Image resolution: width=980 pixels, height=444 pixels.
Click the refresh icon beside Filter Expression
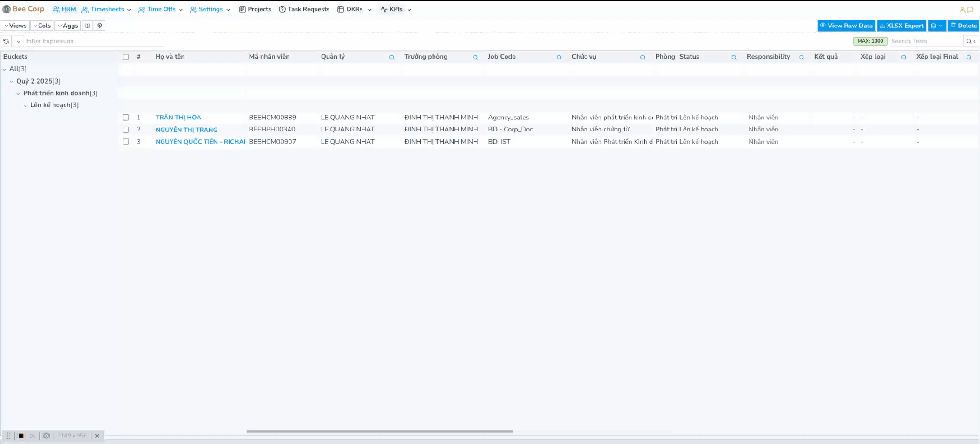7,41
